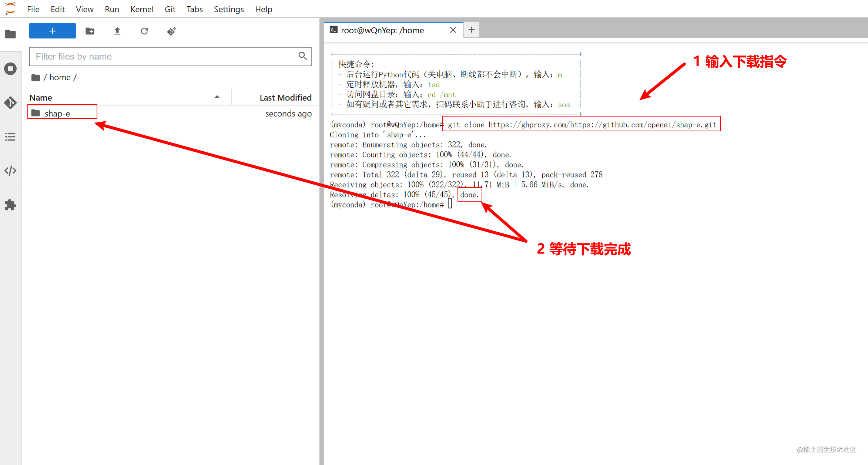Viewport: 868px width, 465px height.
Task: Open the File menu
Action: 33,9
